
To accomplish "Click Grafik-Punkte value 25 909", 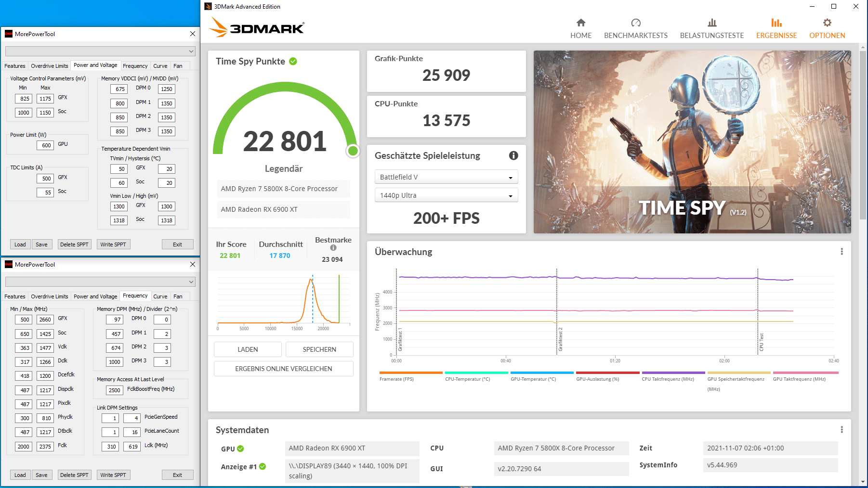I will (x=446, y=75).
